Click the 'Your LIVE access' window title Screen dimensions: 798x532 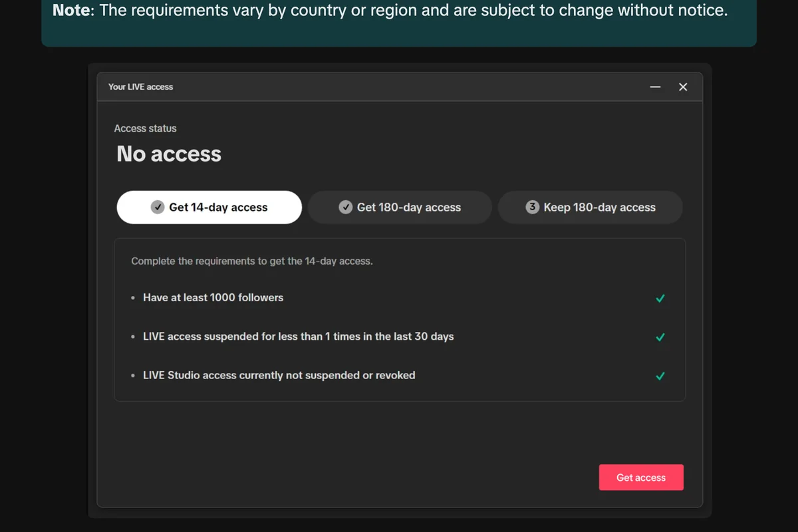140,87
